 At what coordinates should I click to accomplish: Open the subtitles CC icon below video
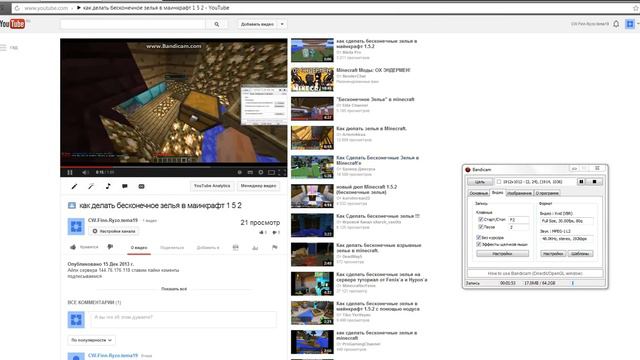(x=141, y=187)
